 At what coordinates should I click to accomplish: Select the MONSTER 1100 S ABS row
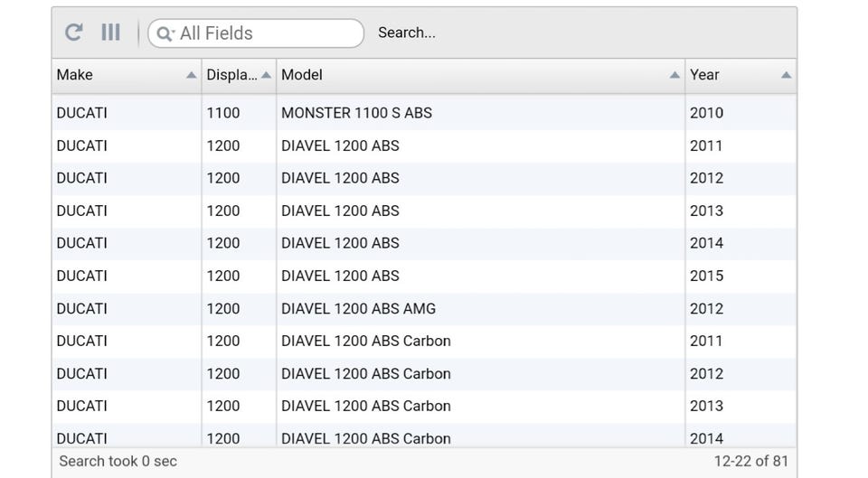(x=356, y=113)
